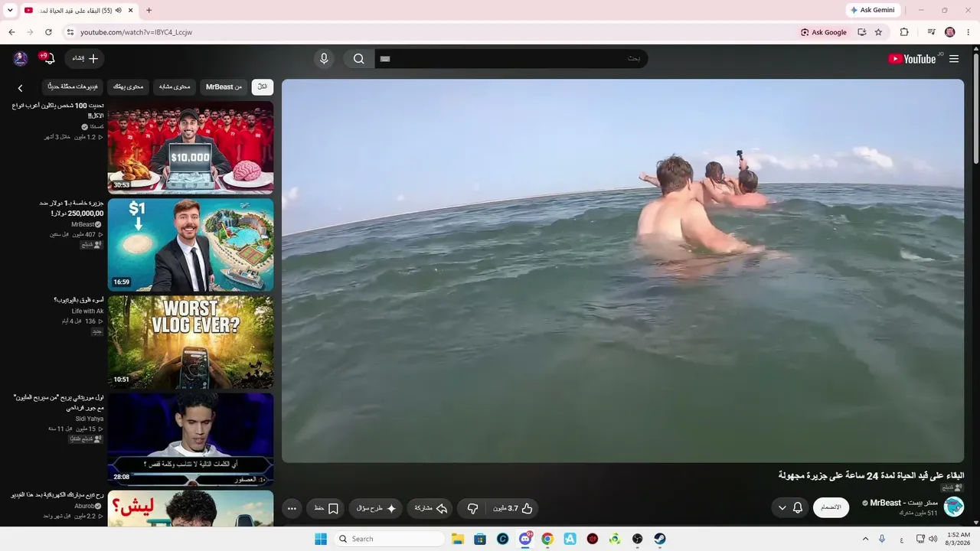Reload the page in Chrome
This screenshot has height=551, width=980.
(x=48, y=32)
